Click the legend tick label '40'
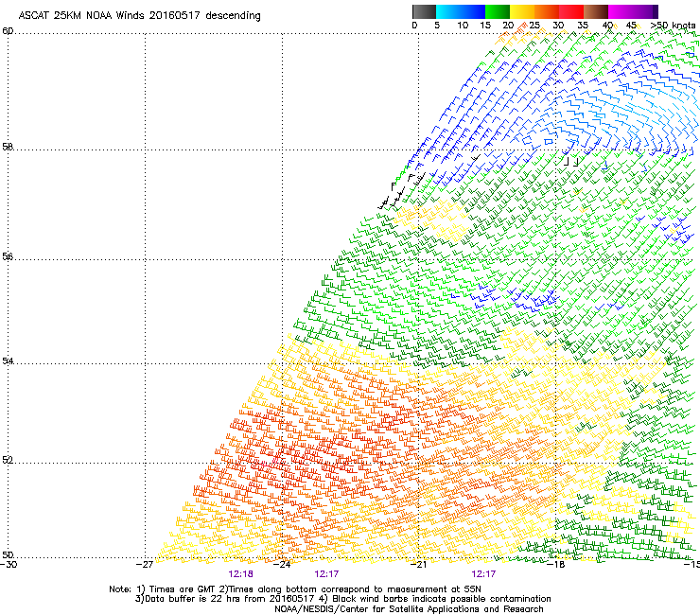700x615 pixels. [607, 26]
